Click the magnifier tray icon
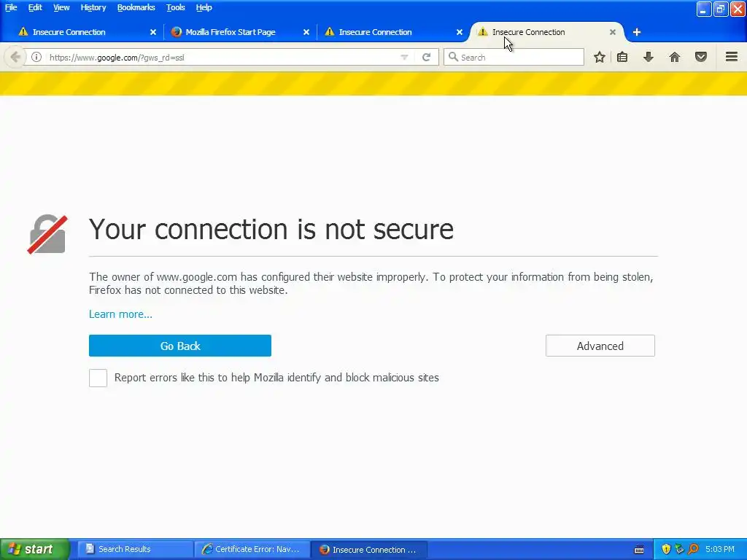The image size is (747, 560). pyautogui.click(x=693, y=549)
